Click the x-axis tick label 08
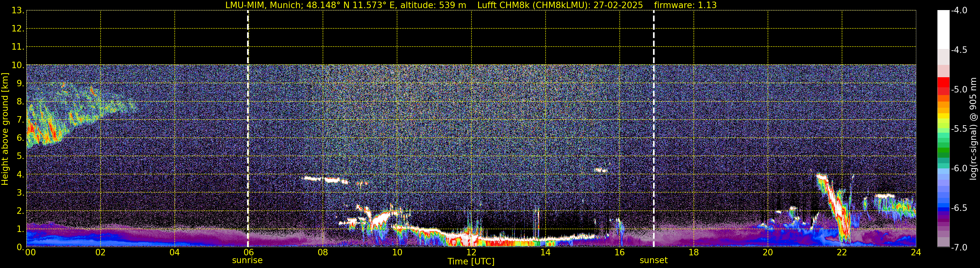 [x=323, y=252]
